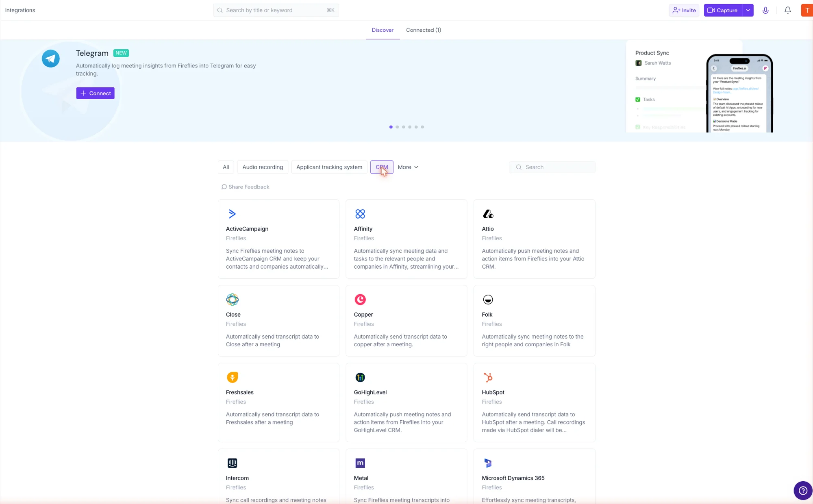Open the user avatar T
This screenshot has height=504, width=813.
click(x=807, y=10)
